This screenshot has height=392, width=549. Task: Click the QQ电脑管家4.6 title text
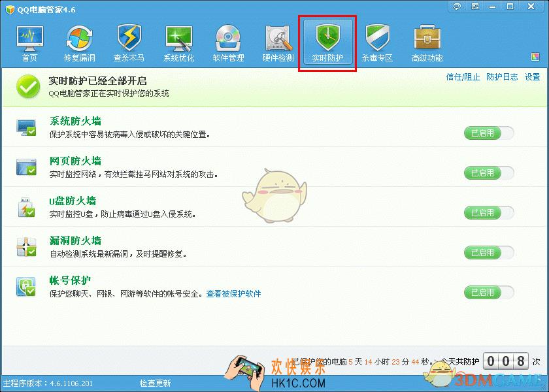[46, 10]
